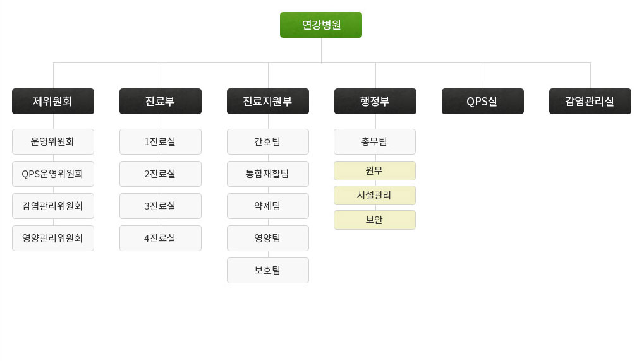Click the 3진료실 box
Viewport: 644px width, 361px height.
161,206
